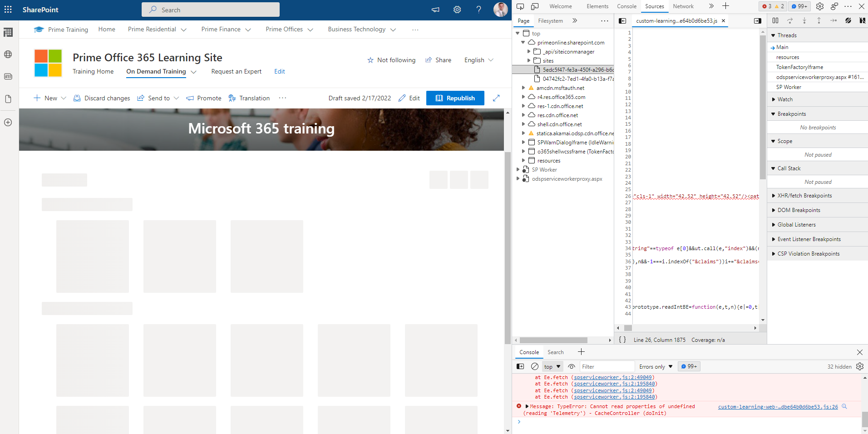
Task: Click the Step into next function call icon
Action: click(x=804, y=20)
